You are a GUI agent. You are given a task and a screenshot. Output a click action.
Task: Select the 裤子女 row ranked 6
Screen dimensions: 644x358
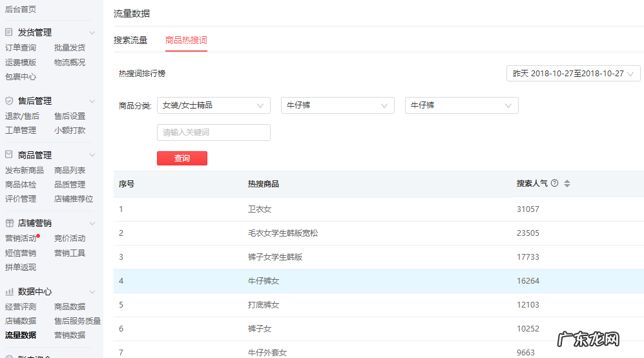(379, 329)
